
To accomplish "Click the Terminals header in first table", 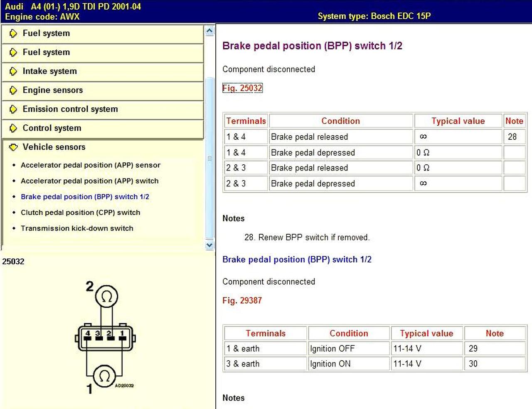I will click(x=246, y=121).
